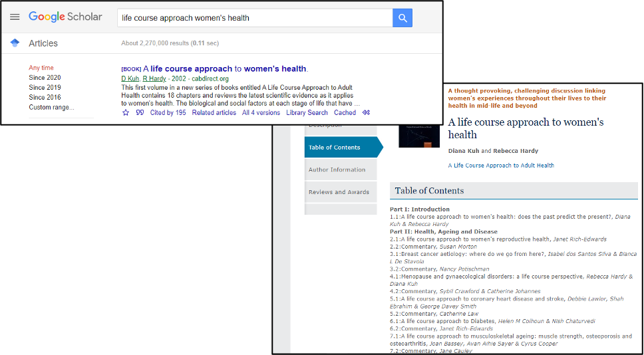The height and width of the screenshot is (355, 644).
Task: Click the 6.1 life course approach to Diabetes entry
Action: [492, 321]
